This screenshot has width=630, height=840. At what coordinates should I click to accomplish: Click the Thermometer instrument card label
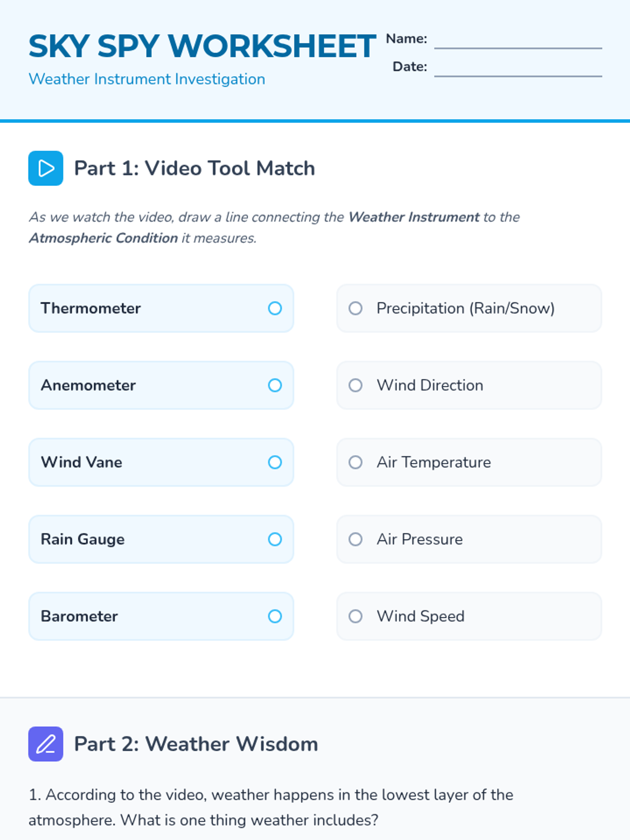tap(91, 308)
